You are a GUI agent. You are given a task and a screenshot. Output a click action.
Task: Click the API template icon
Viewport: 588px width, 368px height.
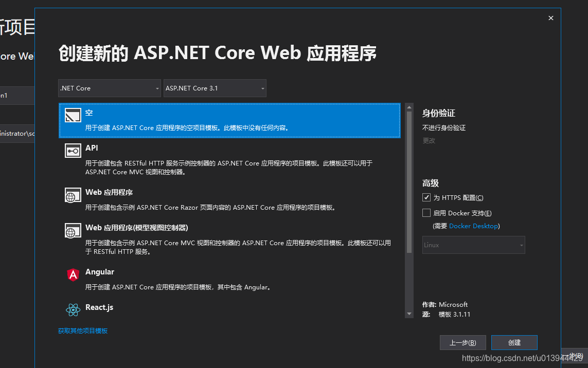73,151
